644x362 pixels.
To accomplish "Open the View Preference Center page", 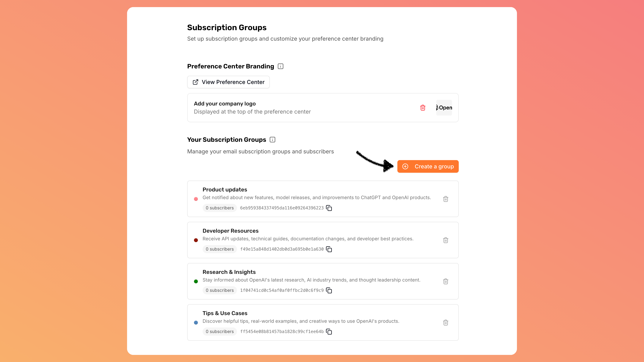I will (x=228, y=82).
